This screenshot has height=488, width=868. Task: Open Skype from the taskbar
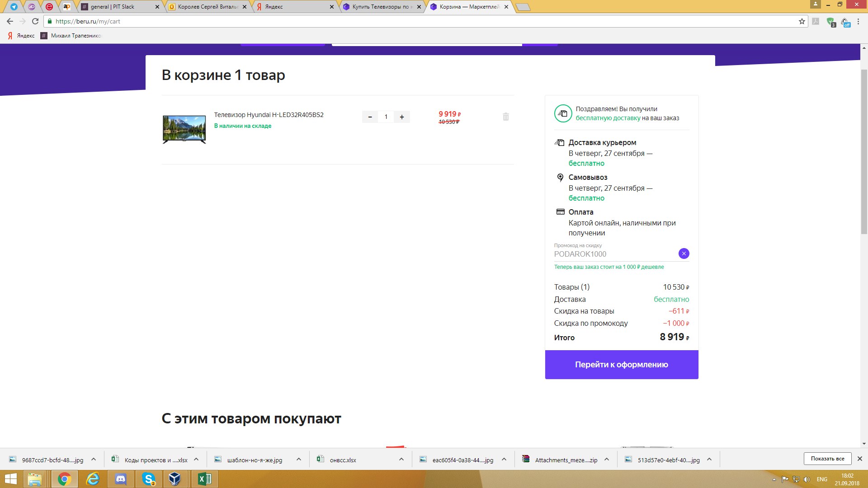pyautogui.click(x=149, y=479)
